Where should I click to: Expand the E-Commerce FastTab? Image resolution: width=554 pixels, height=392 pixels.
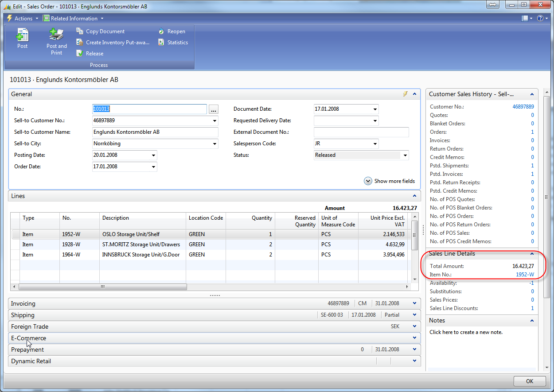414,338
